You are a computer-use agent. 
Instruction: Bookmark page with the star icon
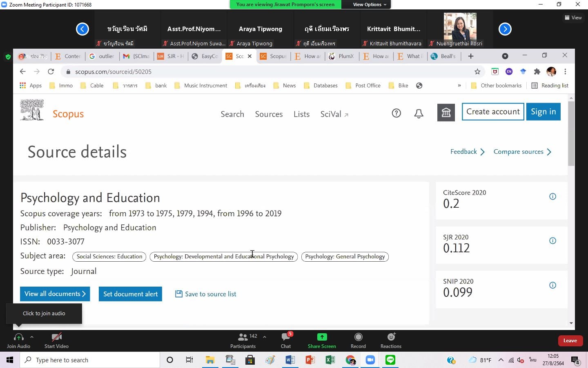[477, 72]
